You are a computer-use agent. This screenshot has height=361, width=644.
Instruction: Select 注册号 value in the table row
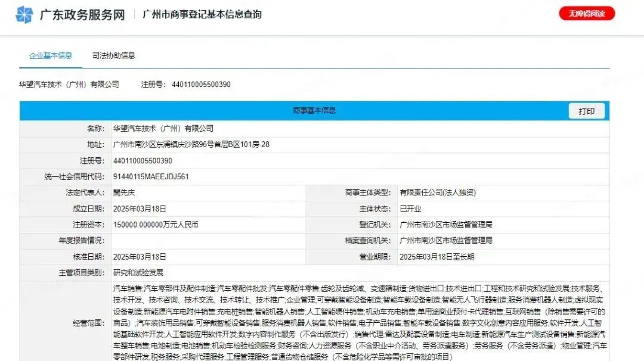pyautogui.click(x=143, y=161)
